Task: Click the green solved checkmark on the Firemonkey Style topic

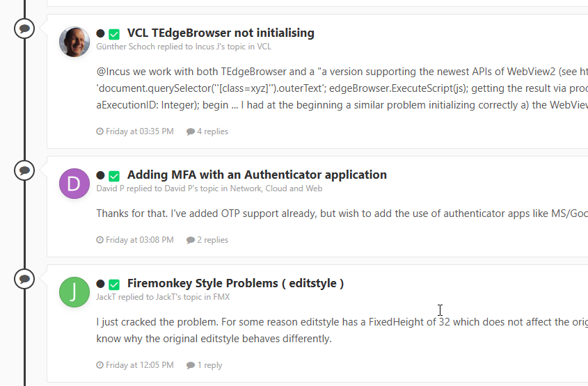Action: click(x=114, y=284)
